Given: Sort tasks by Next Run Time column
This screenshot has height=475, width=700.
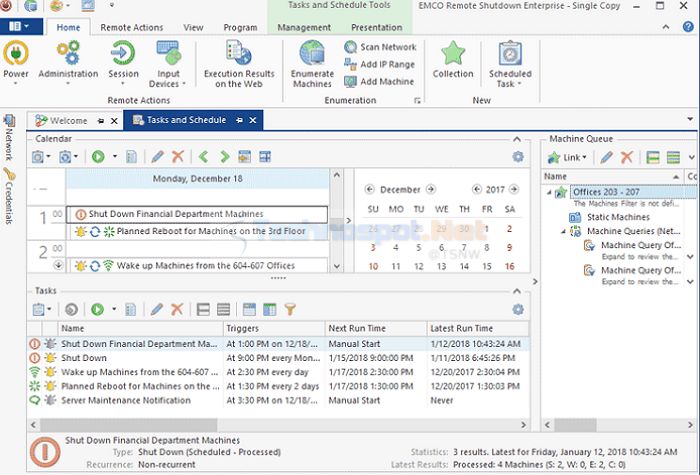Looking at the screenshot, I should click(x=376, y=329).
